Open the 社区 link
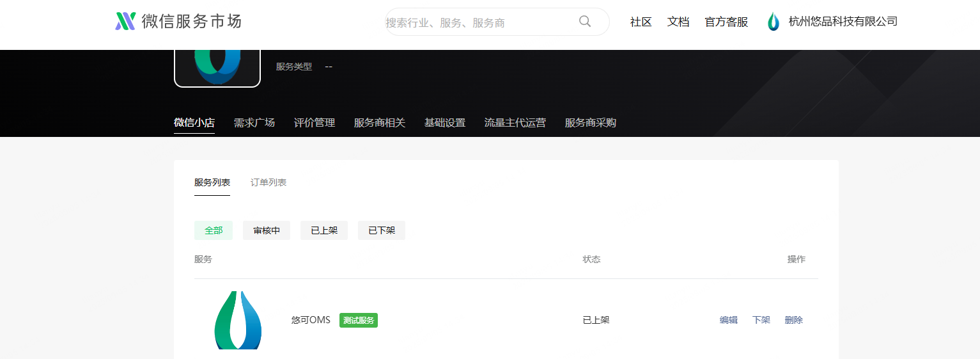Image resolution: width=980 pixels, height=359 pixels. pyautogui.click(x=641, y=22)
